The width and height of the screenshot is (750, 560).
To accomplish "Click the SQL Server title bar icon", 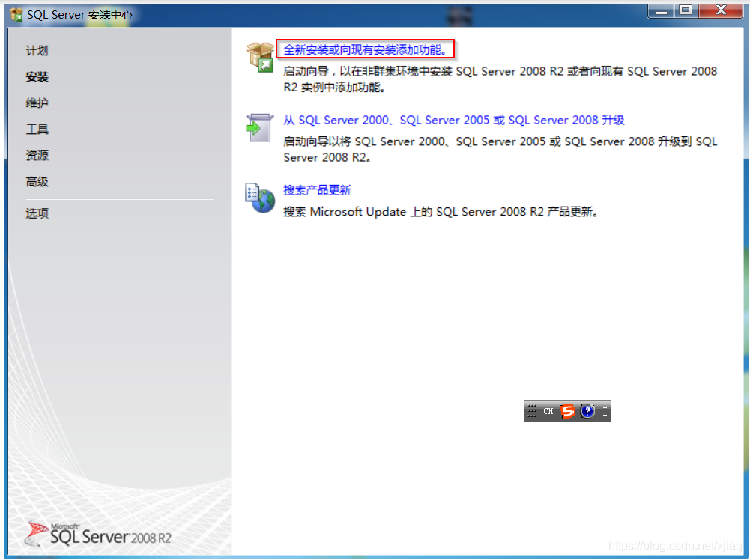I will pos(16,14).
